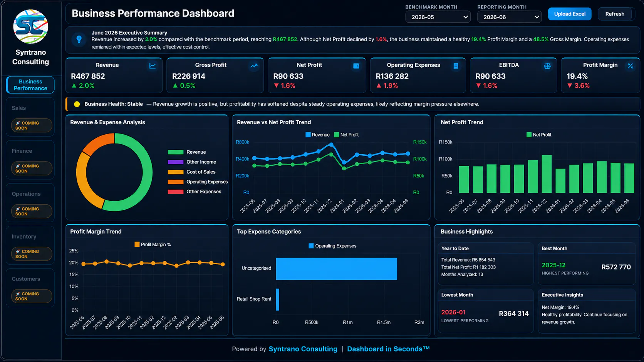Click the Syntrano Consulting SC logo
The width and height of the screenshot is (644, 362).
click(30, 27)
